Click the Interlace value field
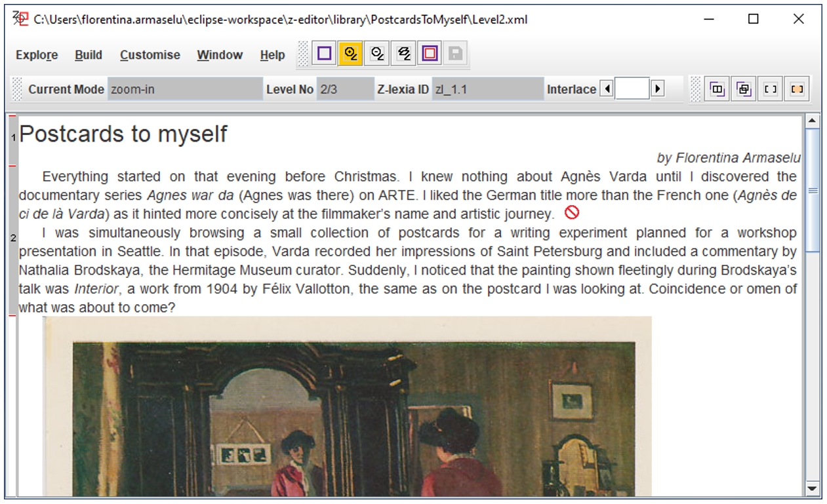 [632, 89]
